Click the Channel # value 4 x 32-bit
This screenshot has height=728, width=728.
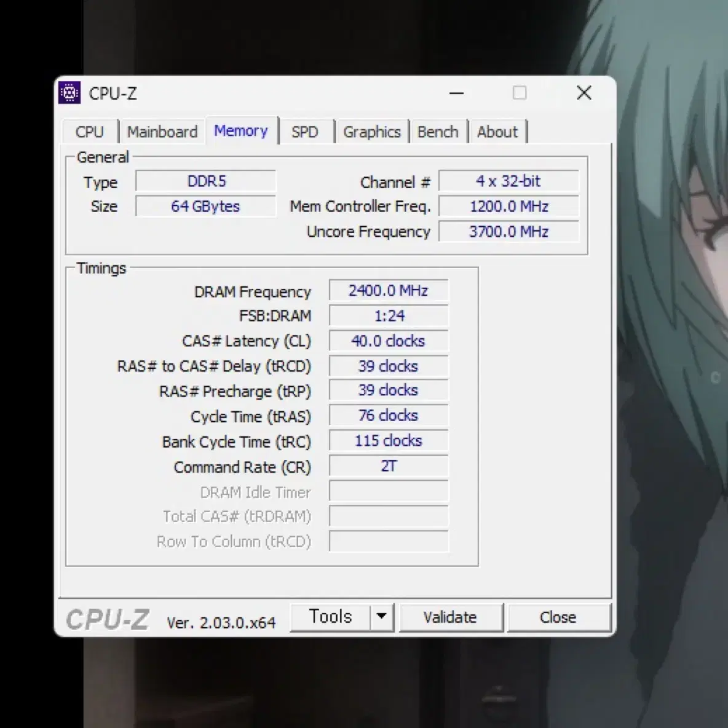pyautogui.click(x=509, y=181)
